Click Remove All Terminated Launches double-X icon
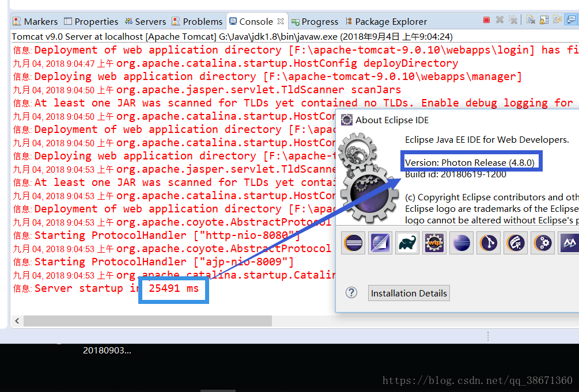The image size is (579, 392). click(x=513, y=20)
